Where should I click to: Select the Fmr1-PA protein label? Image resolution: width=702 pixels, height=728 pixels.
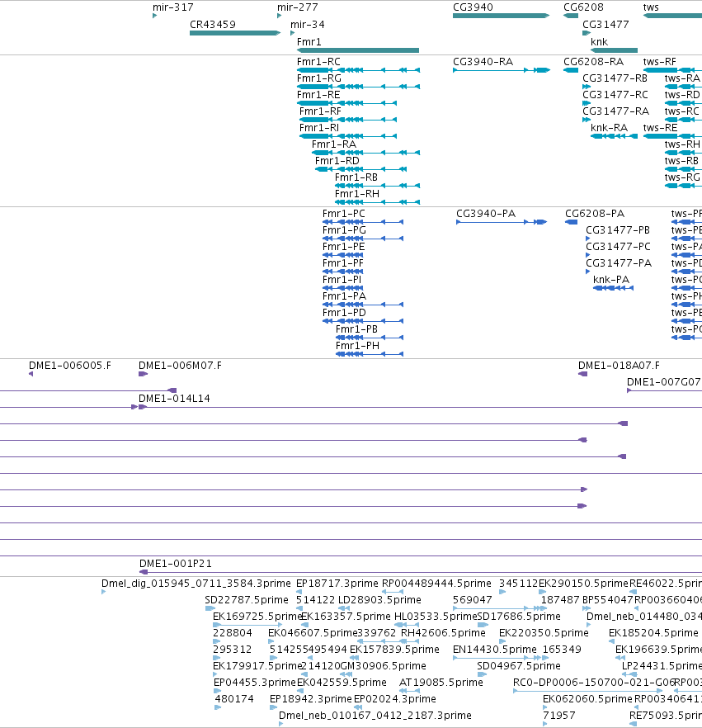(344, 296)
